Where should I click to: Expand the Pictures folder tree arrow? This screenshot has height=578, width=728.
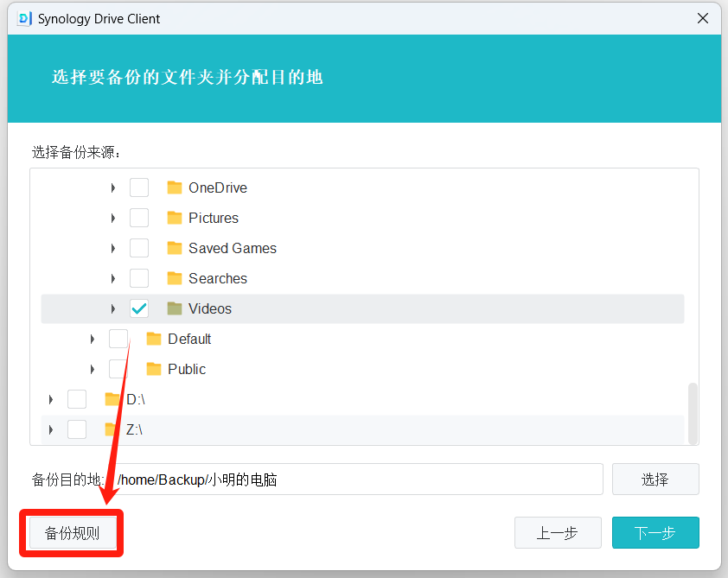(113, 218)
